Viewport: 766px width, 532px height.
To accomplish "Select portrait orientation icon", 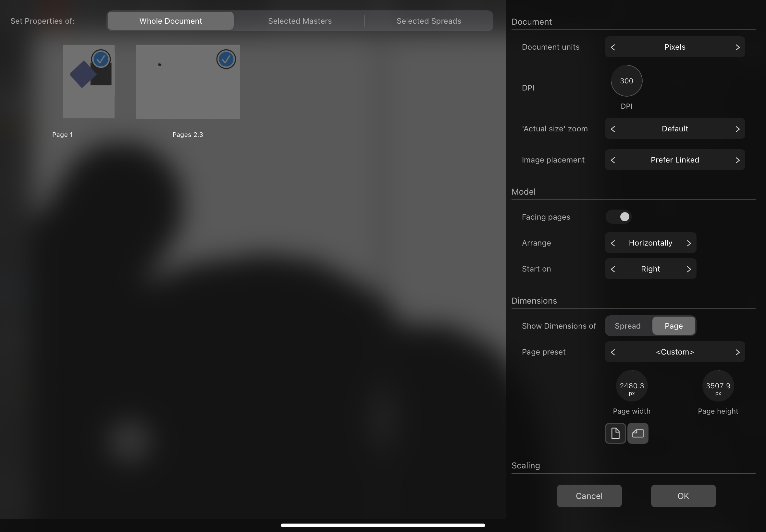I will coord(615,433).
